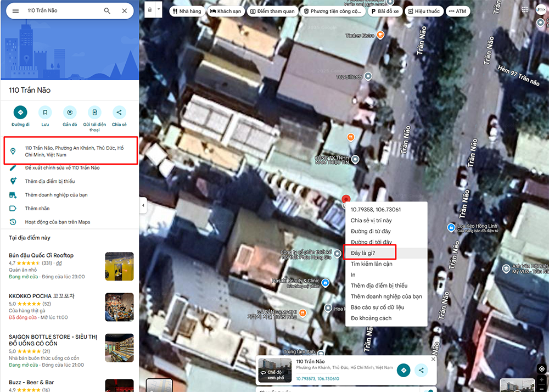The height and width of the screenshot is (392, 549).
Task: Collapse the side panel arrow
Action: pos(143,205)
